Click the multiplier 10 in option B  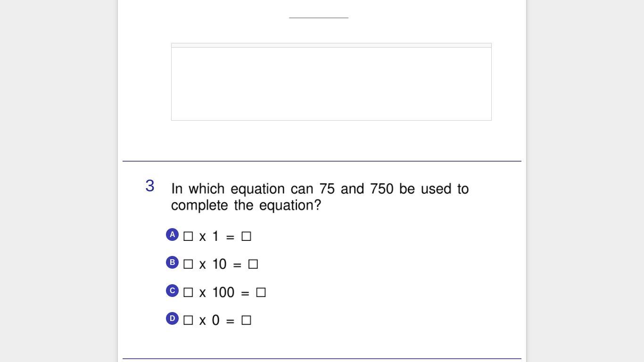(x=220, y=264)
